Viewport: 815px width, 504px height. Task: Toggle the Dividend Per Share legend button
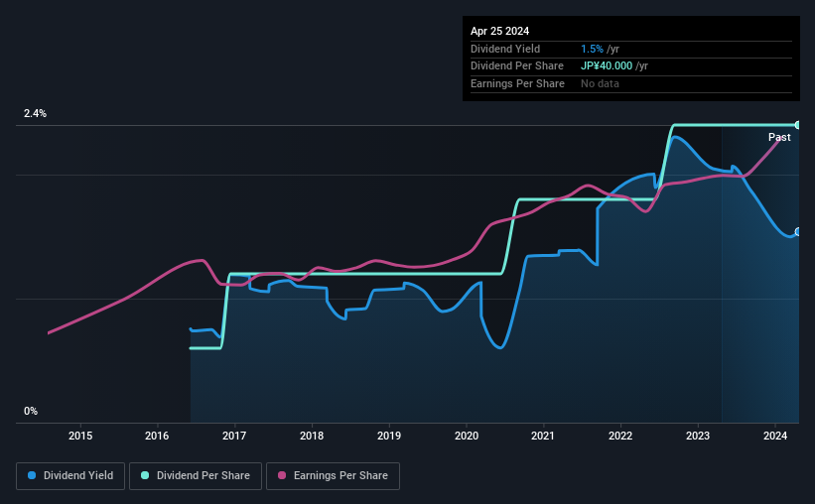pyautogui.click(x=196, y=476)
